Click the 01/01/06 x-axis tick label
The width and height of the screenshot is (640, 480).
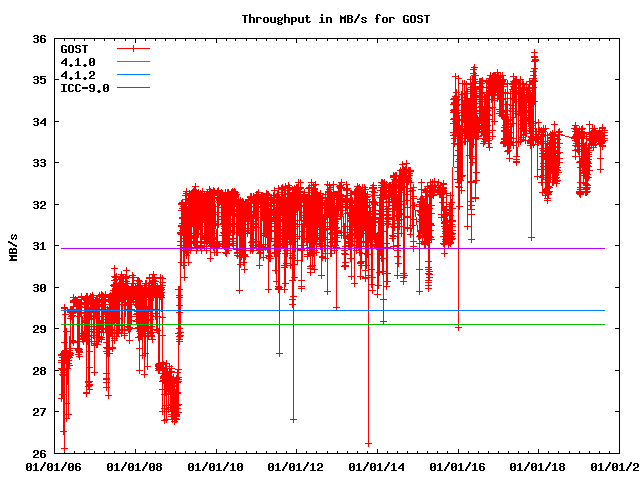tap(52, 467)
